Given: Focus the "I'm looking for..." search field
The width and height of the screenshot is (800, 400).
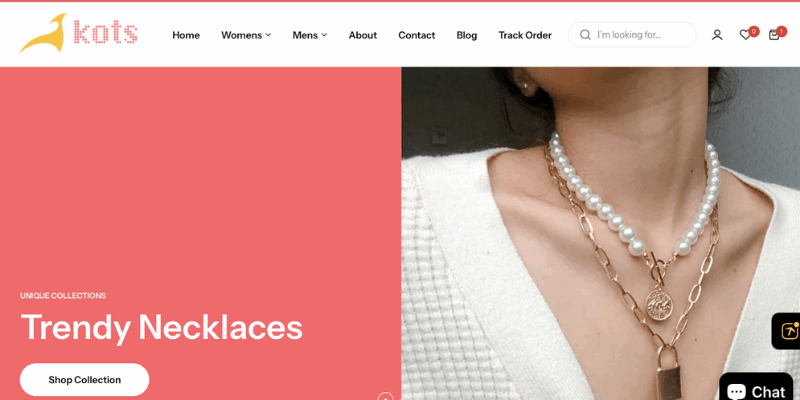Looking at the screenshot, I should 632,35.
